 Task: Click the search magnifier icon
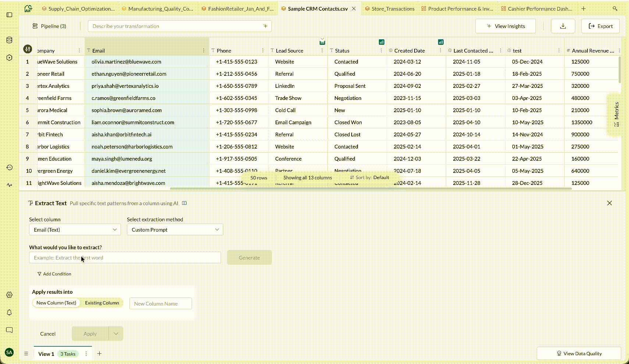coord(615,8)
